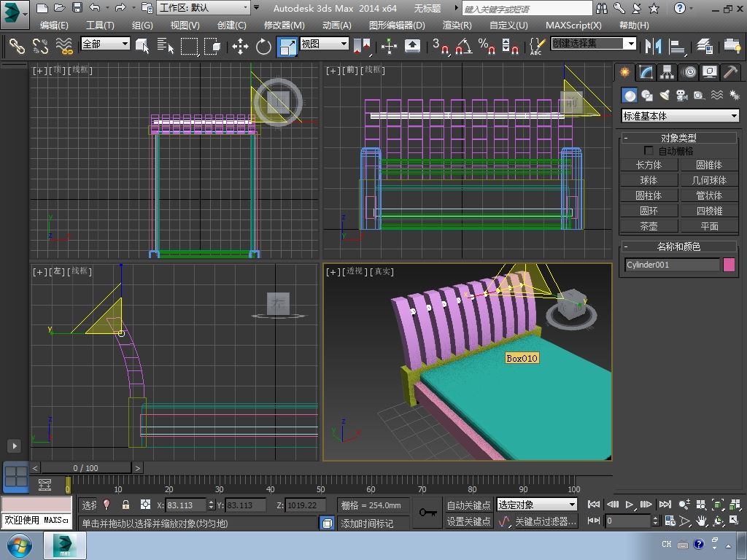Open the 修改器(M) menu
Viewport: 747px width, 560px height.
(x=284, y=25)
